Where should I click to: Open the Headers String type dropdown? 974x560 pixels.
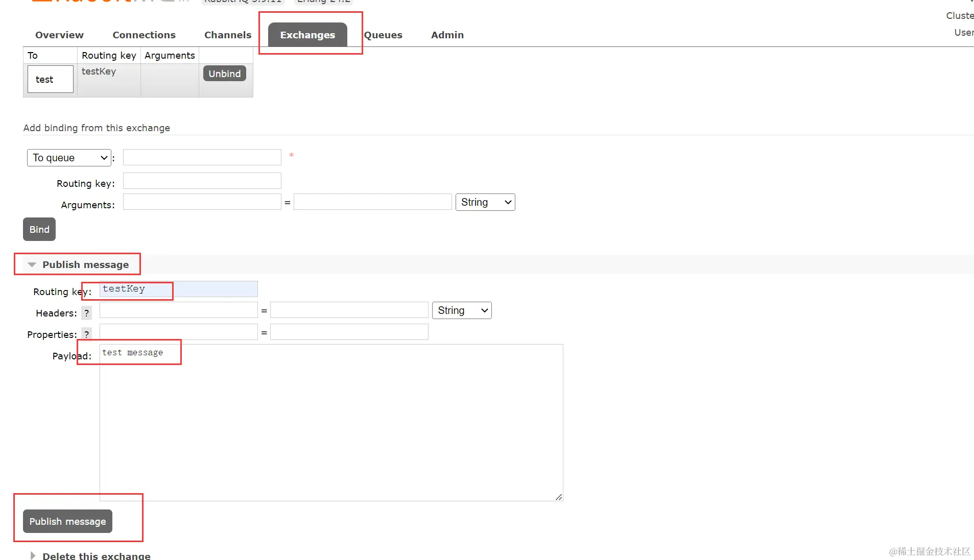click(462, 310)
